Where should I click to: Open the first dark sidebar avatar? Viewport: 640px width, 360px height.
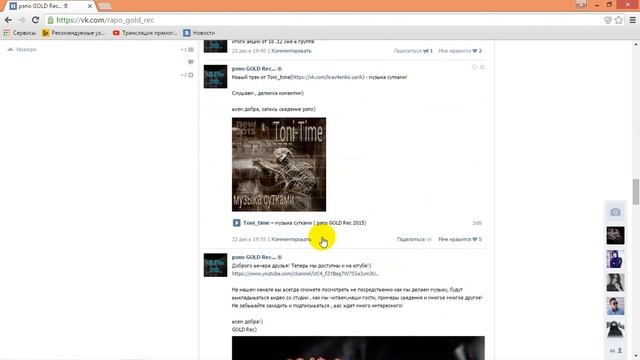pos(615,236)
